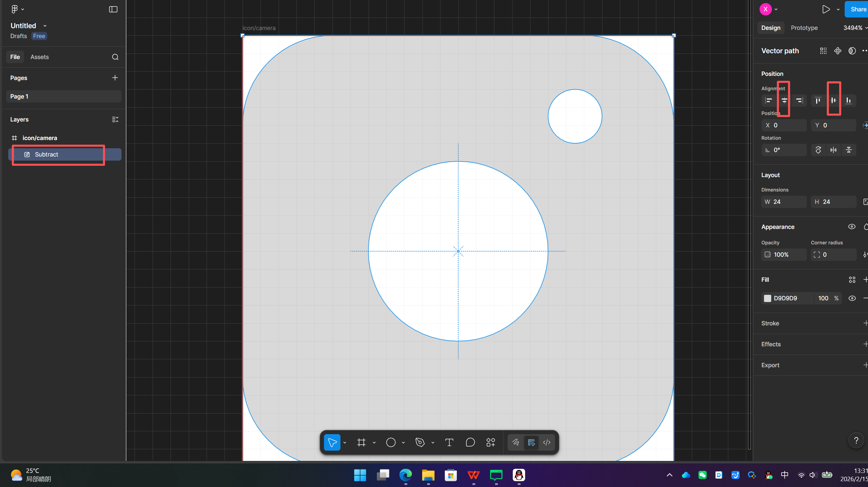This screenshot has height=487, width=868.
Task: Select the Text tool
Action: [449, 442]
